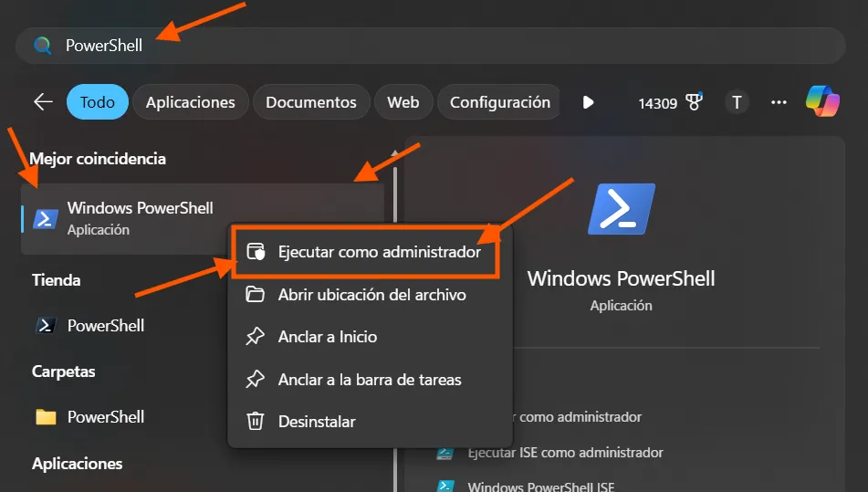The width and height of the screenshot is (868, 492).
Task: Click the Windows PowerShell result icon
Action: click(46, 219)
